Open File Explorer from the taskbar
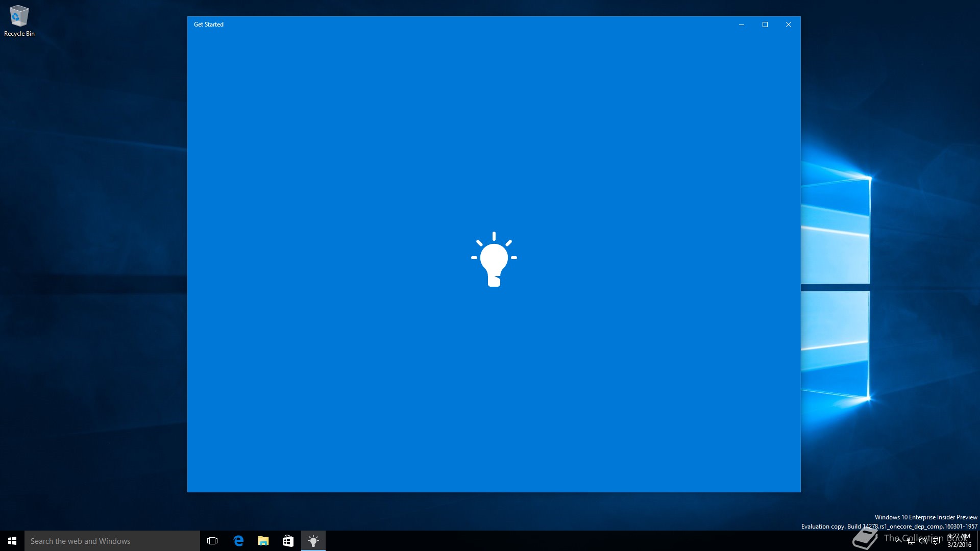980x551 pixels. 263,541
